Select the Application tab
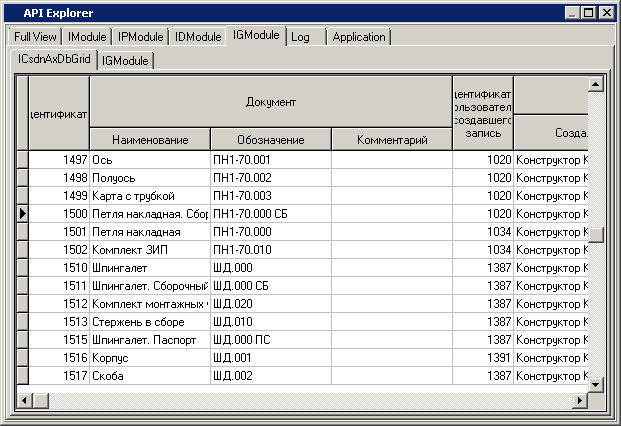Viewport: 621px width, 426px height. (359, 37)
